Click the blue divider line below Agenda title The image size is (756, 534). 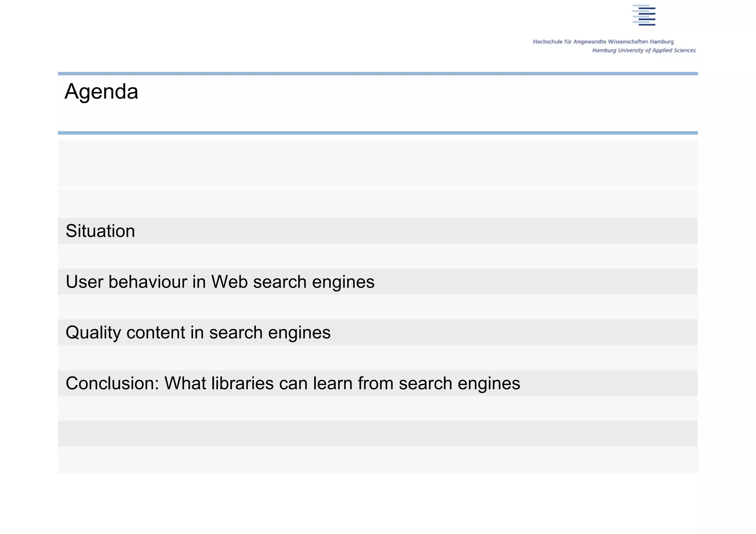[378, 133]
